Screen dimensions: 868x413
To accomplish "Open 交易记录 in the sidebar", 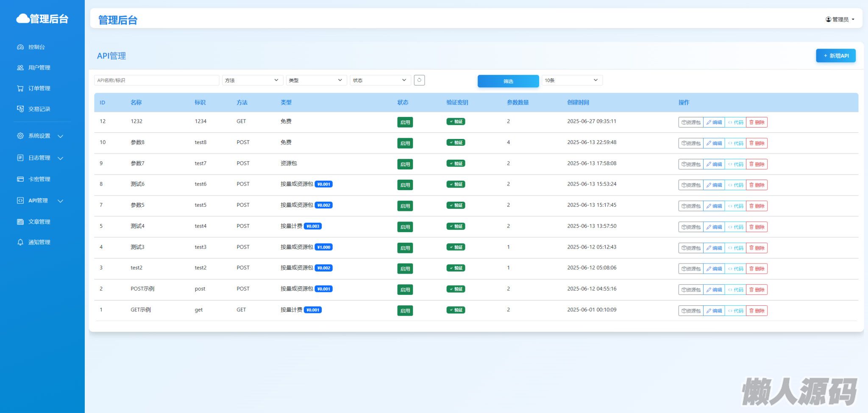I will pyautogui.click(x=39, y=109).
